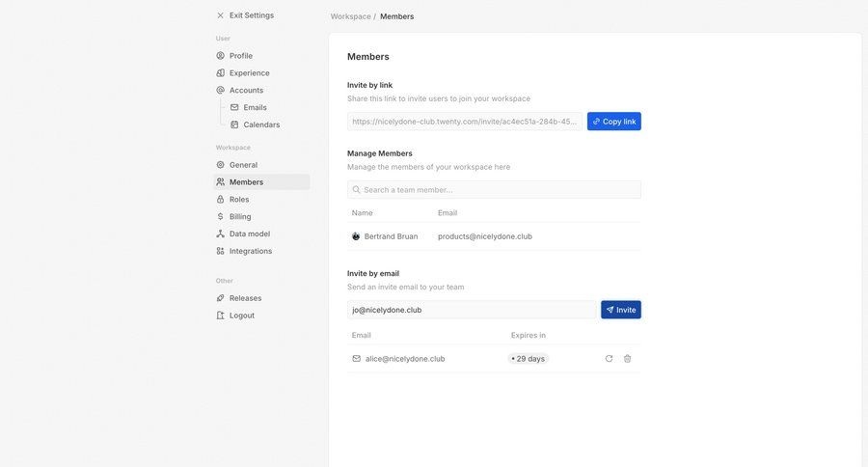Focus the Search a team member field

[x=494, y=189]
